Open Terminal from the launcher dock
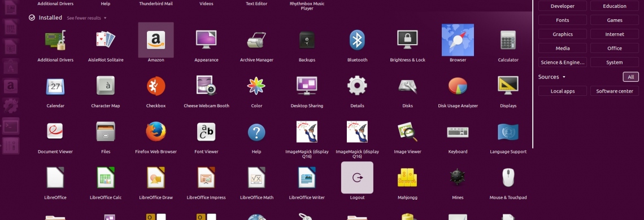 coord(11,126)
